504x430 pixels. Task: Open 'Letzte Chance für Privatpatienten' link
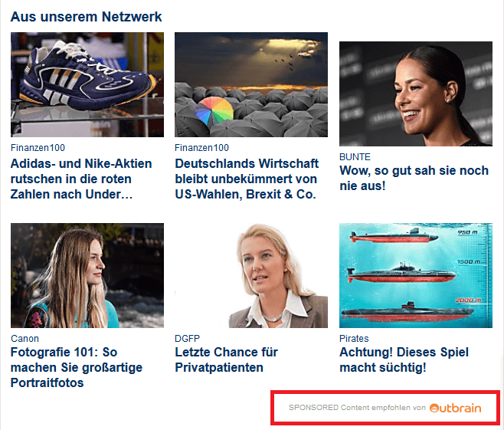[x=226, y=359]
